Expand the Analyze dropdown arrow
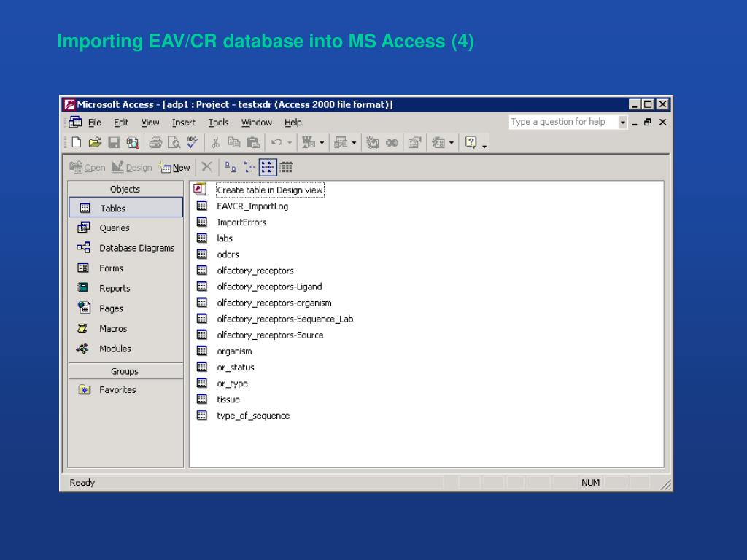This screenshot has width=747, height=560. tap(354, 143)
